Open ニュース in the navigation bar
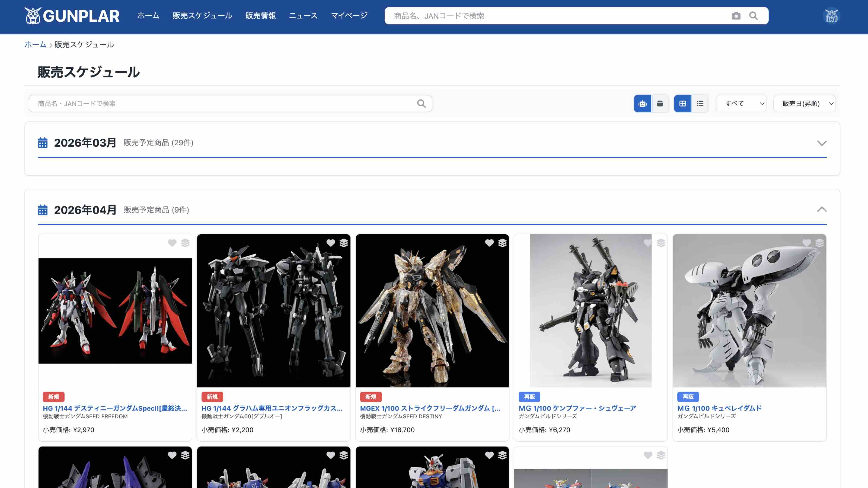The width and height of the screenshot is (868, 488). click(x=303, y=16)
